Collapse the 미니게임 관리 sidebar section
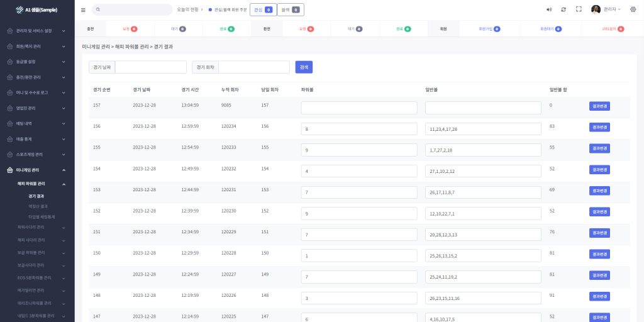The height and width of the screenshot is (322, 644). click(x=36, y=170)
